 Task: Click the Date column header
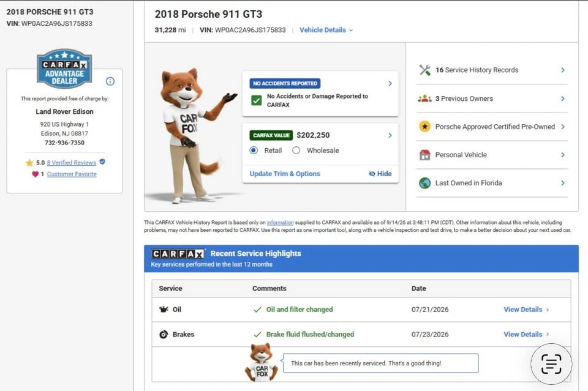tap(418, 288)
